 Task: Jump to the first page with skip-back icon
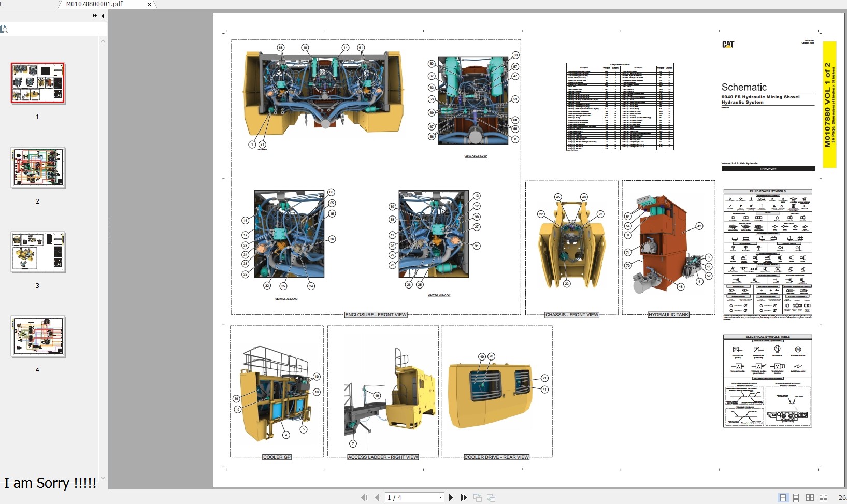click(365, 498)
